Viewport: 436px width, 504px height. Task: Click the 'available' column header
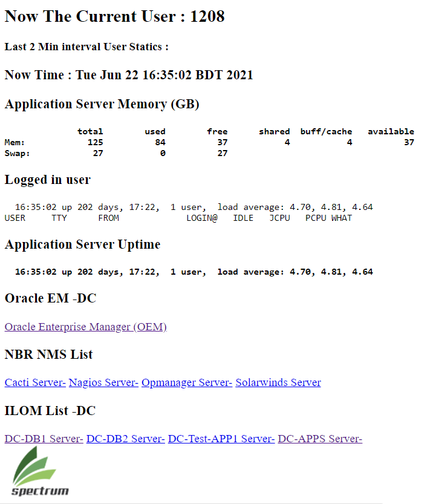pos(391,131)
